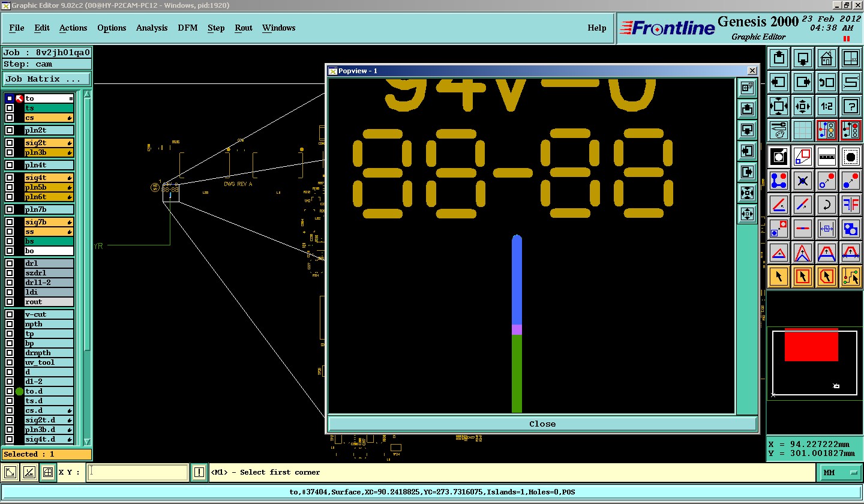Click the pan up arrow icon
This screenshot has width=864, height=504.
(x=779, y=59)
